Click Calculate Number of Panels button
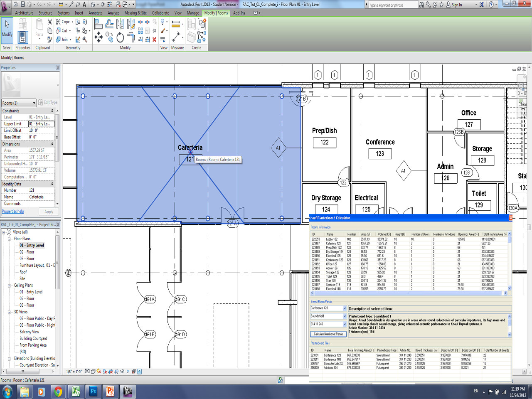The width and height of the screenshot is (532, 399). [328, 334]
